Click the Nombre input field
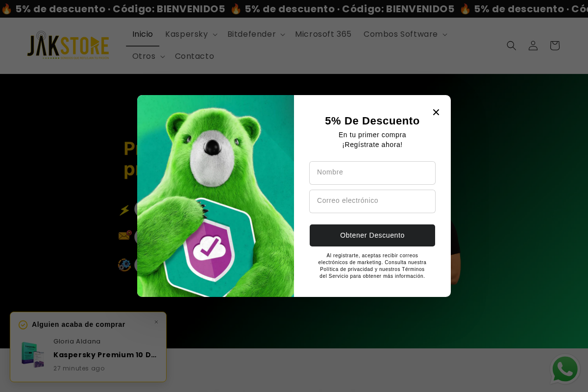588x392 pixels. tap(372, 173)
